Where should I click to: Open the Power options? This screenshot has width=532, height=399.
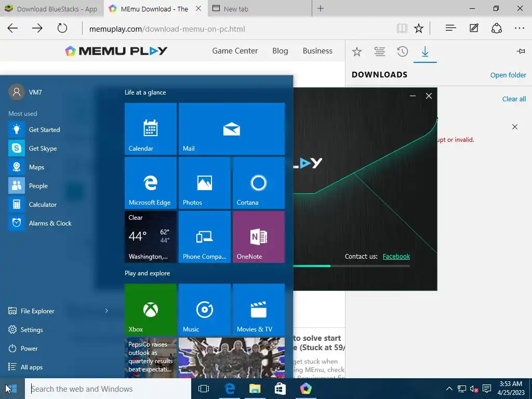23,348
